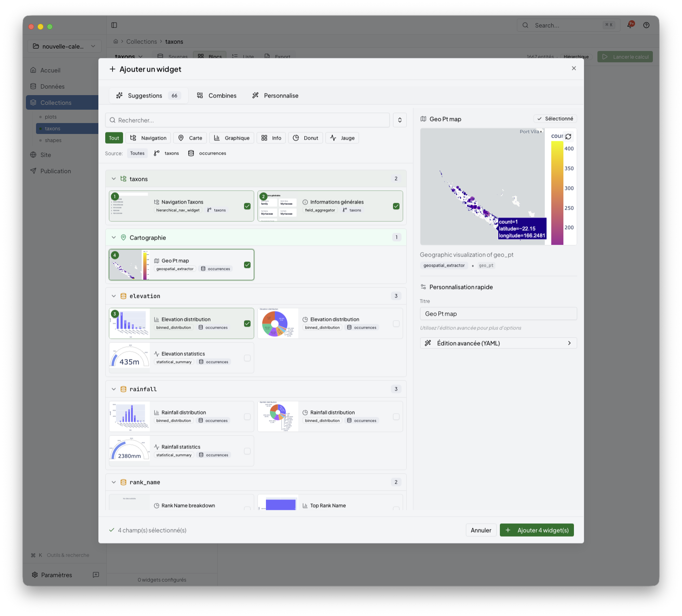Image resolution: width=682 pixels, height=616 pixels.
Task: Click the Ajouter 4 widget(s) button
Action: click(x=536, y=530)
